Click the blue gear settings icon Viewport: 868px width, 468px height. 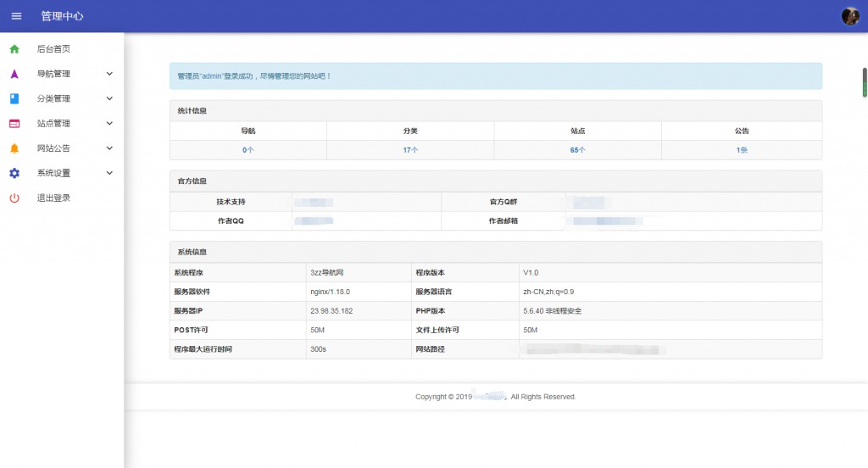[14, 173]
